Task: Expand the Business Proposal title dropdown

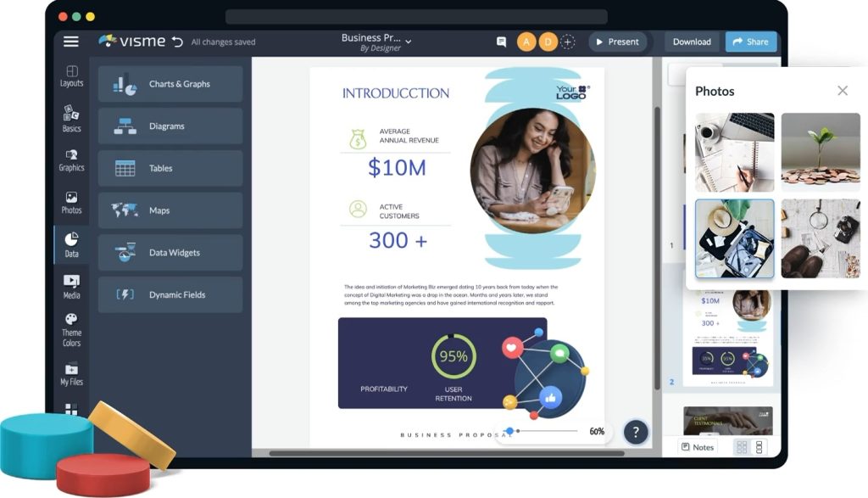Action: (x=409, y=41)
